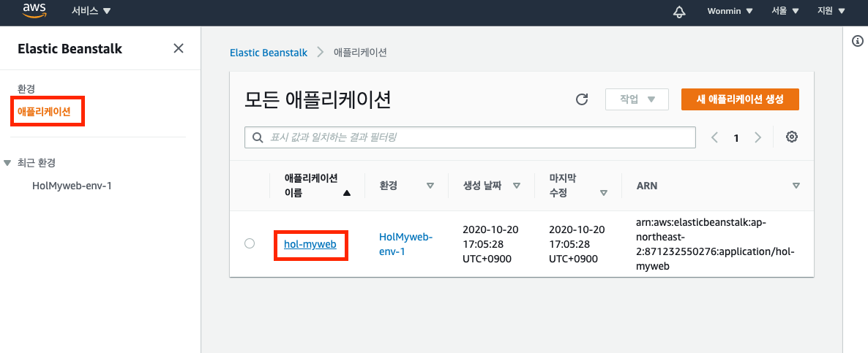Refresh the applications list
This screenshot has height=353, width=868.
coord(581,99)
